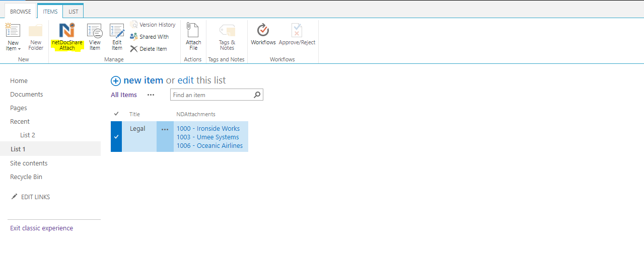
Task: Open Documents in the left navigation
Action: (x=27, y=95)
